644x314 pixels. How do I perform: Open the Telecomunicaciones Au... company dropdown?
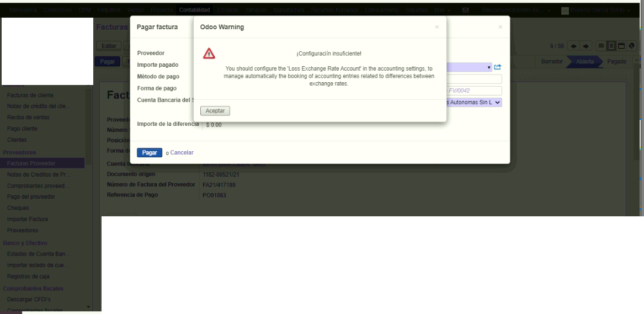coord(515,10)
